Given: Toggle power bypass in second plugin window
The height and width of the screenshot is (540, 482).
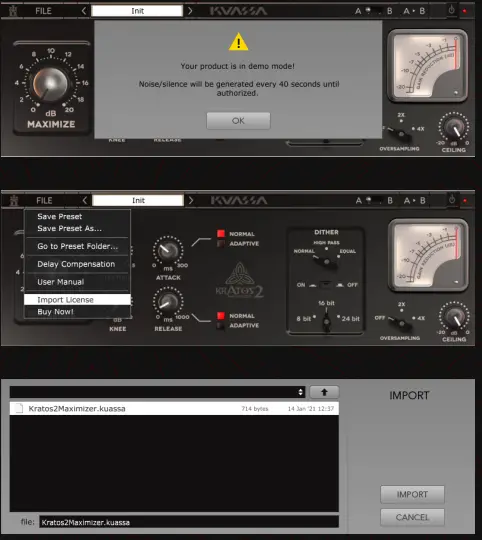Looking at the screenshot, I should point(452,200).
